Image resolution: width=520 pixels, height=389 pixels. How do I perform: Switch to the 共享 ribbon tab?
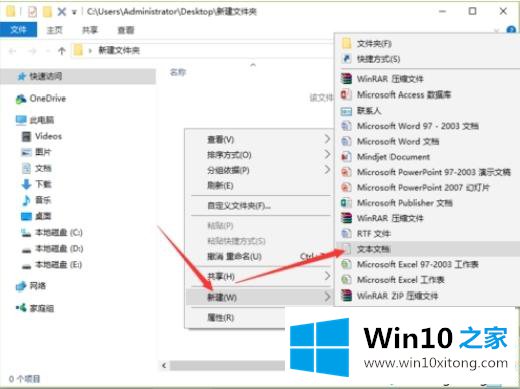(90, 30)
